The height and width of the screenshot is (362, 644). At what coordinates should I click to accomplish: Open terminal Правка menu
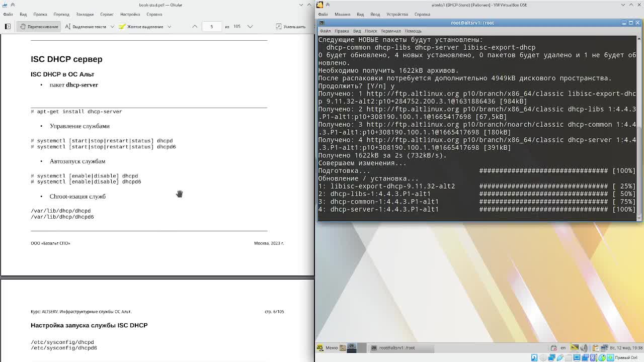point(342,31)
